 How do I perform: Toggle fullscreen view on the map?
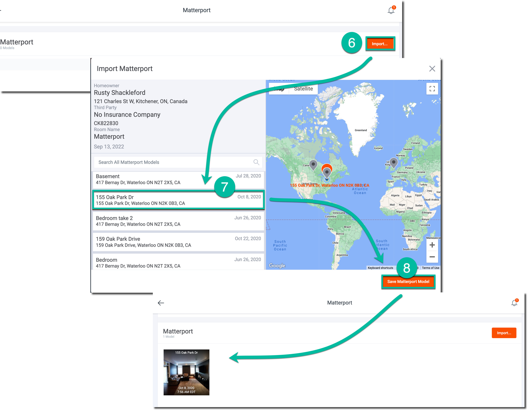click(432, 89)
